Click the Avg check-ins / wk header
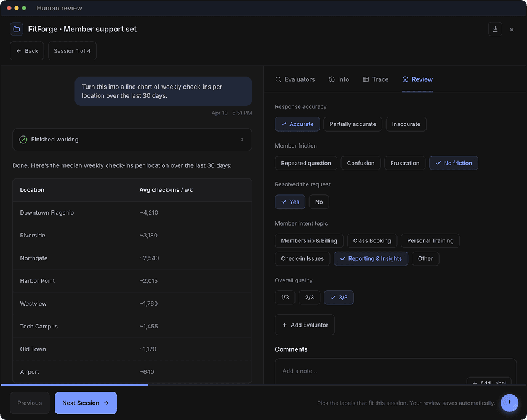Image resolution: width=527 pixels, height=420 pixels. 166,190
